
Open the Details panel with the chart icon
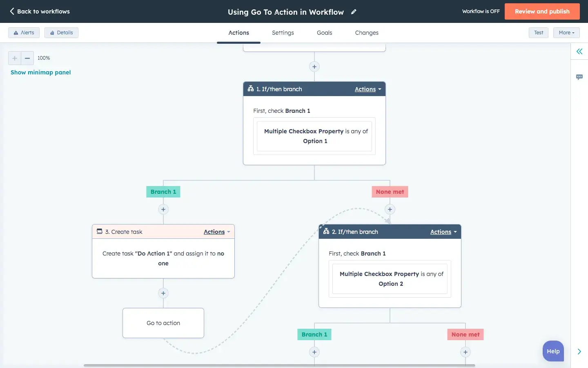tap(61, 32)
